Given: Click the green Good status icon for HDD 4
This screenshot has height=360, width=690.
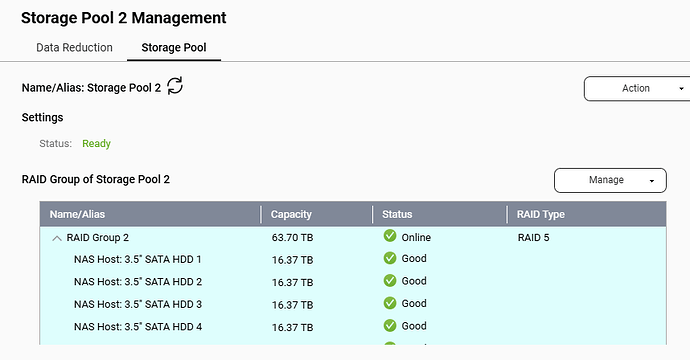Looking at the screenshot, I should (390, 326).
